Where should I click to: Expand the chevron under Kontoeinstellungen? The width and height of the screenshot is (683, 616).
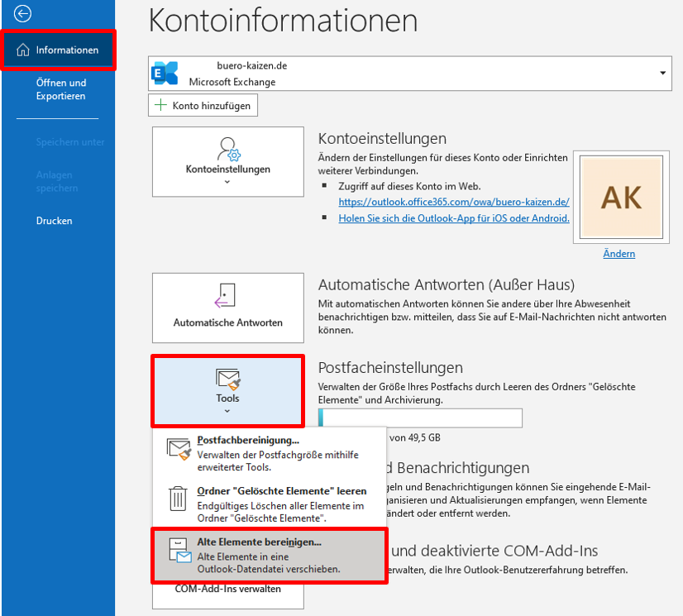click(227, 182)
